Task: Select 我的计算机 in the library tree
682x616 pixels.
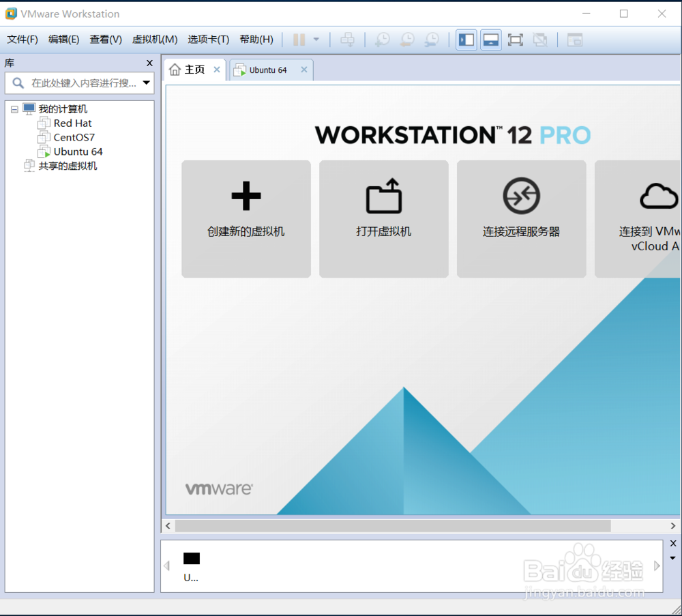Action: coord(63,108)
